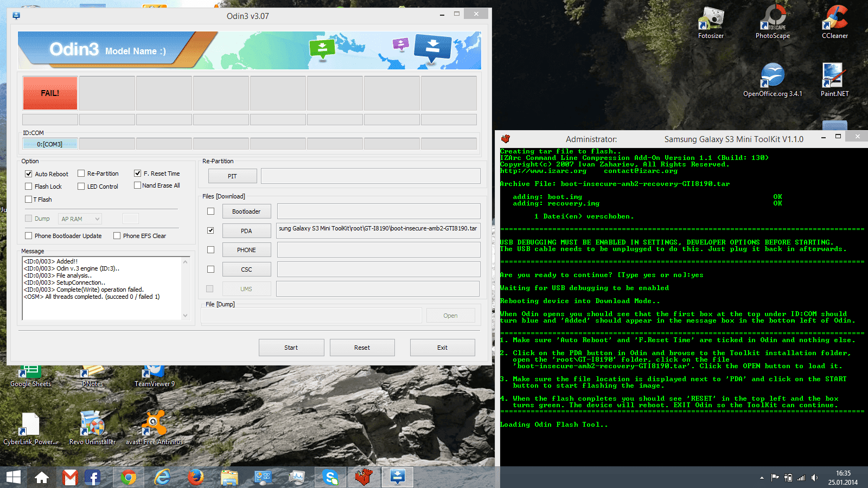Click the Action Center flag tray icon
This screenshot has height=488, width=868.
pyautogui.click(x=775, y=478)
